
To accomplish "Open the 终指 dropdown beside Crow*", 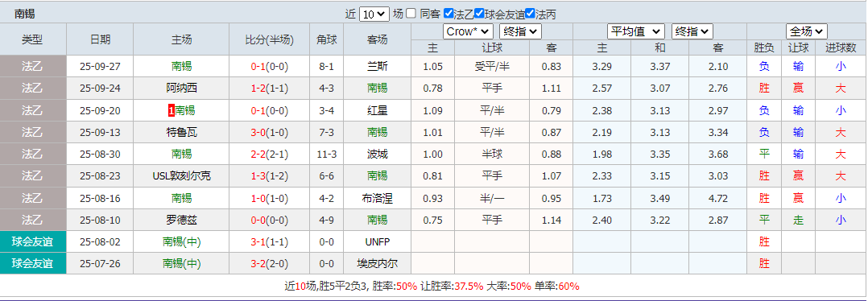I will (520, 31).
